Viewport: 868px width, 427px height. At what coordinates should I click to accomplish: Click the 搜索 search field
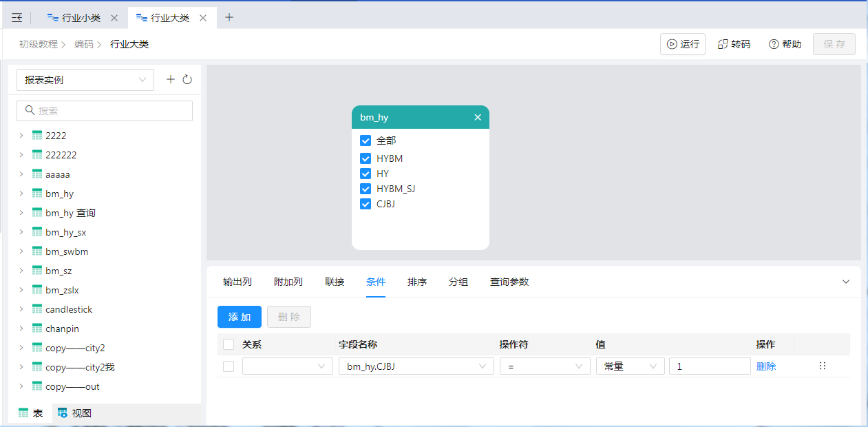pos(105,111)
